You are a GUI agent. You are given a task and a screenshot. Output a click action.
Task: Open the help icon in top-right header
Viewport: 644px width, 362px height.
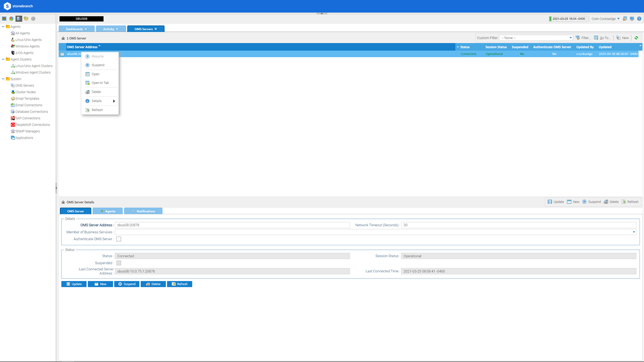click(x=638, y=19)
